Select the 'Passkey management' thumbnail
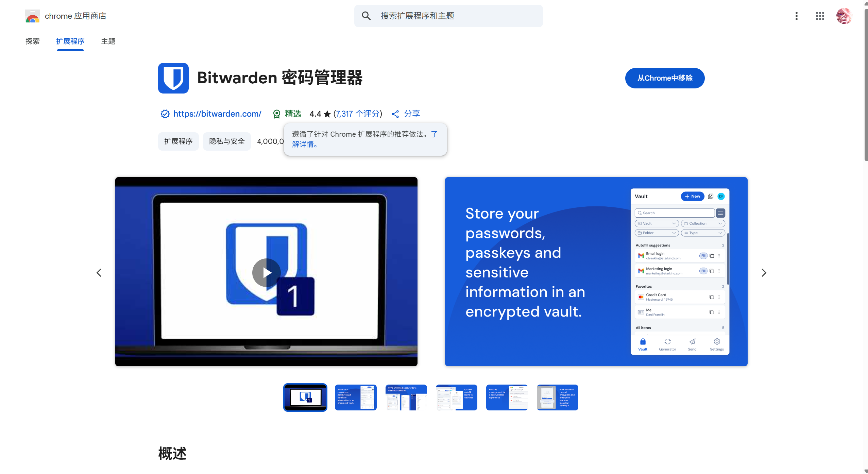The image size is (868, 474). click(x=507, y=397)
